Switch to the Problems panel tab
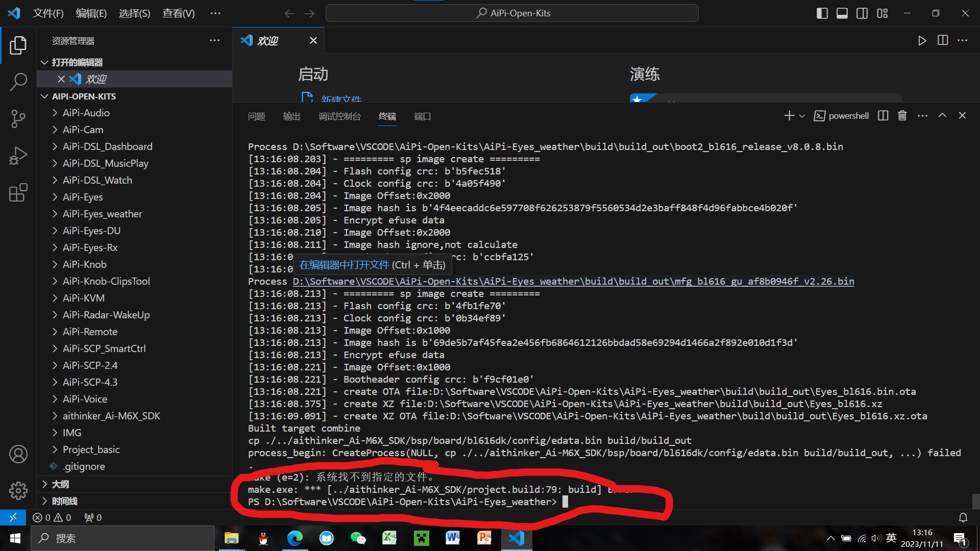 [256, 116]
